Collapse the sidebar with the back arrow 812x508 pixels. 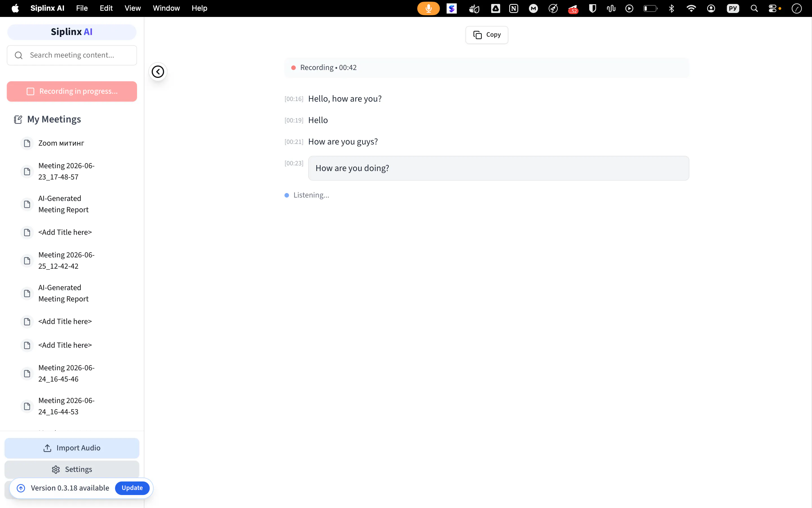click(158, 72)
